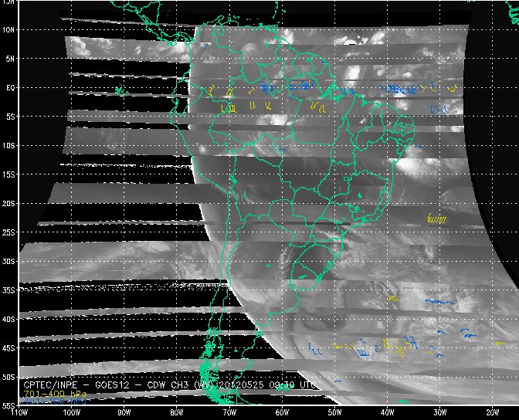Click the 80W longitude label

click(x=177, y=412)
